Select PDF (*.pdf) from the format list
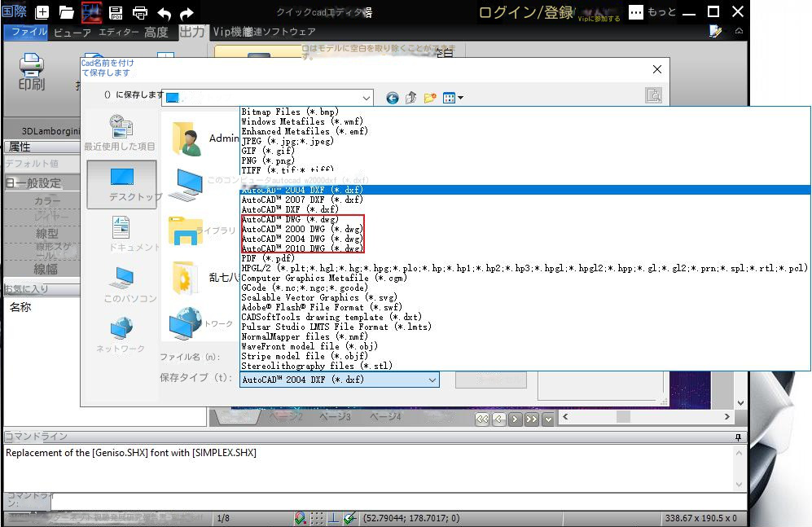The image size is (812, 527). [x=270, y=258]
